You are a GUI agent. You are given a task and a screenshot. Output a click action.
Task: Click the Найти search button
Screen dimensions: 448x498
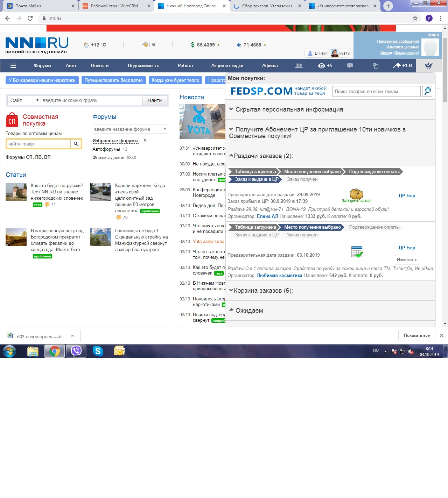(x=155, y=100)
